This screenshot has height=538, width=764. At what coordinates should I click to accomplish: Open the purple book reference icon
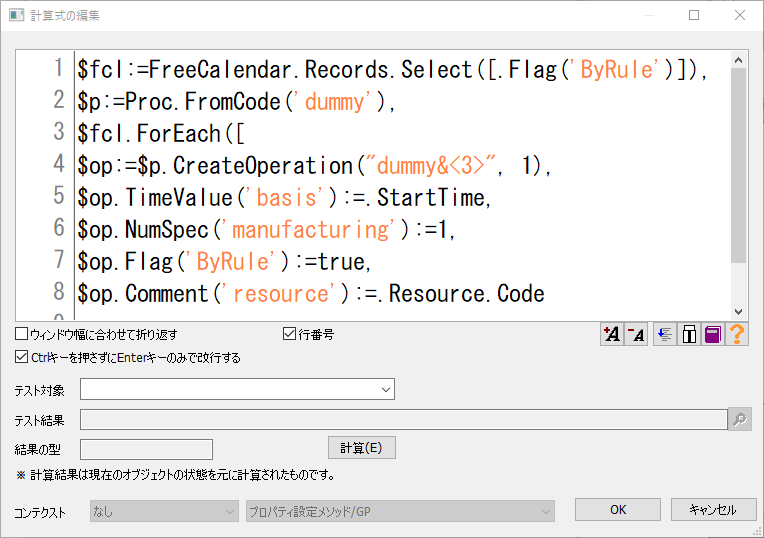712,335
